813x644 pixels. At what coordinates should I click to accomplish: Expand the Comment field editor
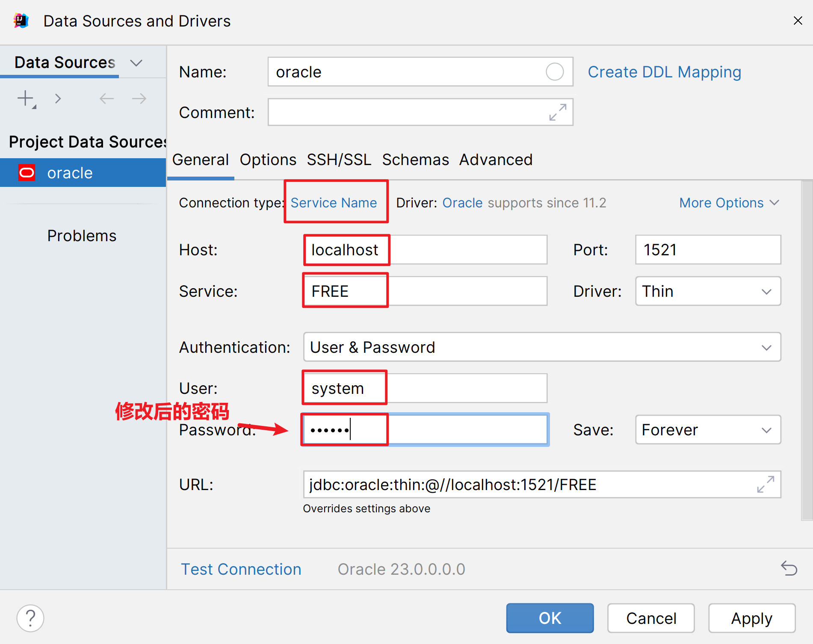pos(558,112)
